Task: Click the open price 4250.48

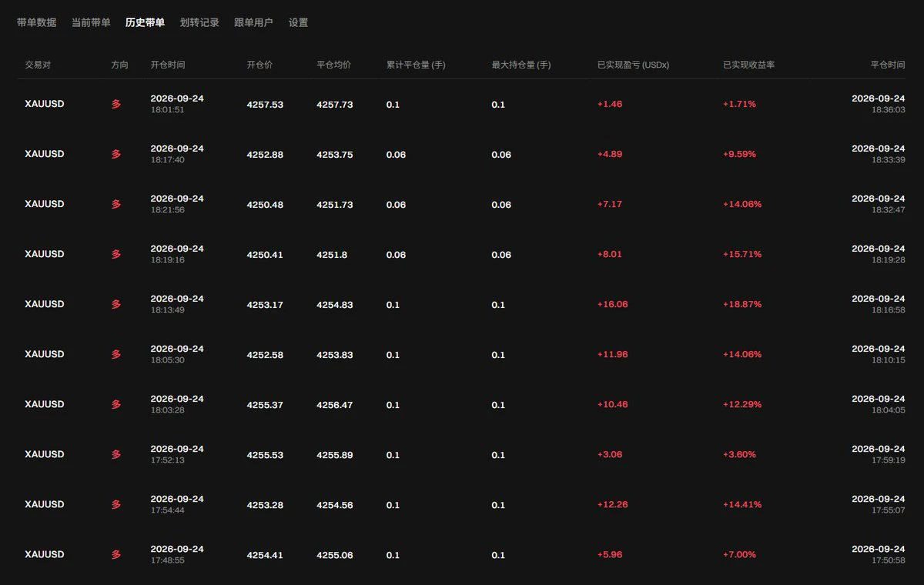Action: click(265, 205)
